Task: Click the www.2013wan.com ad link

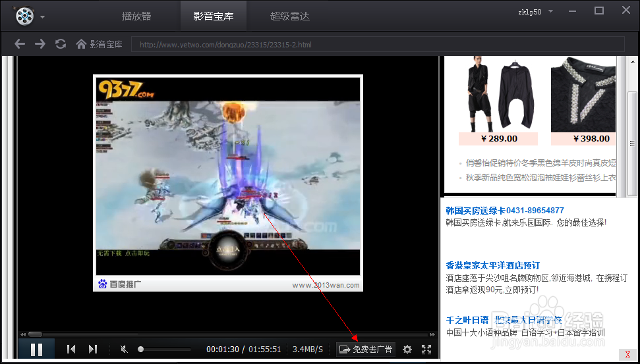Action: coord(326,285)
